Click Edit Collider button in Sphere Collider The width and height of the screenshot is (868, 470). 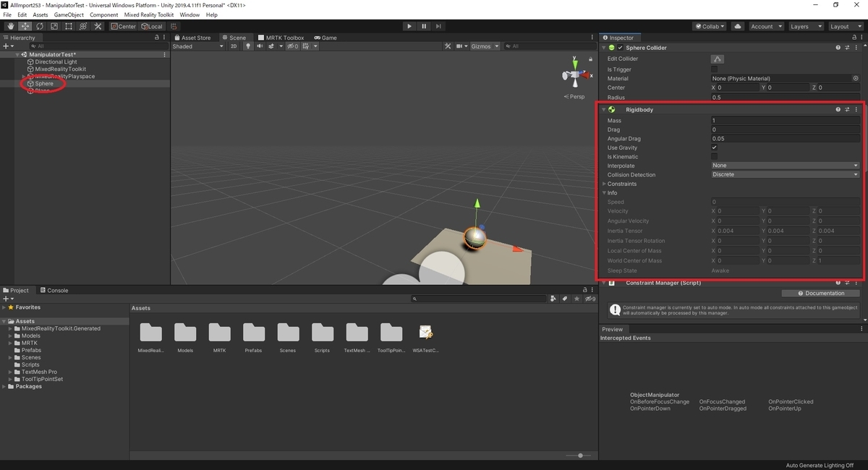click(718, 59)
